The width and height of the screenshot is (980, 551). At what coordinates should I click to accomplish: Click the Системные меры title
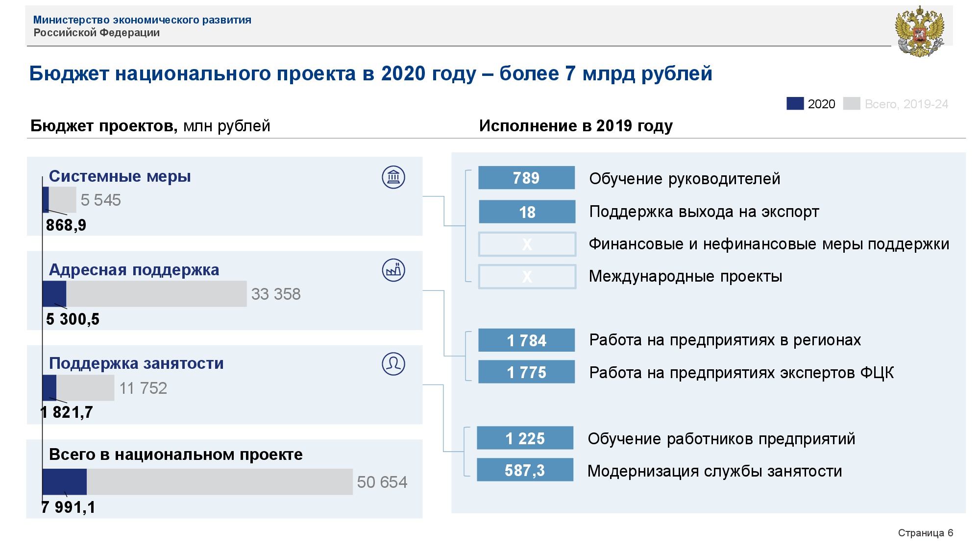click(x=120, y=176)
